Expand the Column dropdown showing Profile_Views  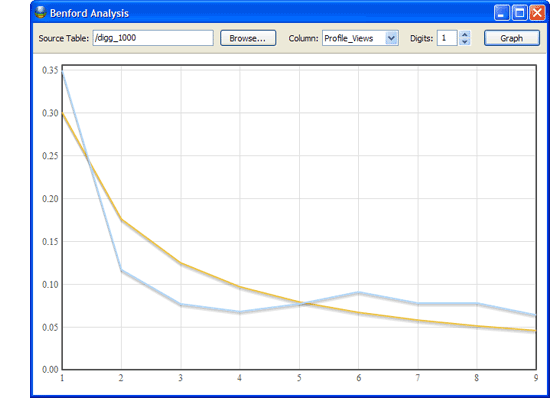click(391, 38)
